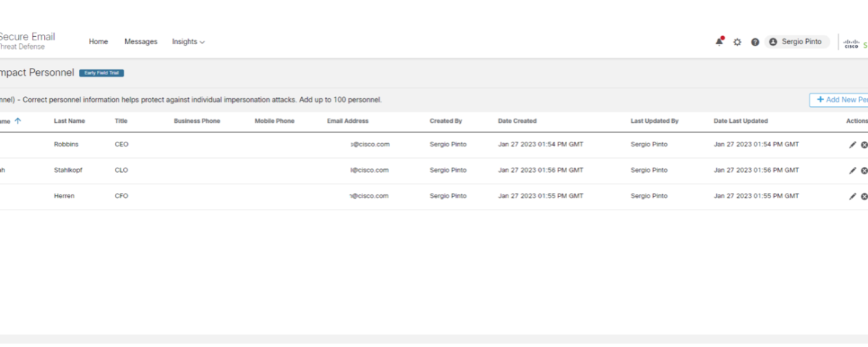The height and width of the screenshot is (347, 868).
Task: Edit the Herren row with pencil icon
Action: point(852,197)
